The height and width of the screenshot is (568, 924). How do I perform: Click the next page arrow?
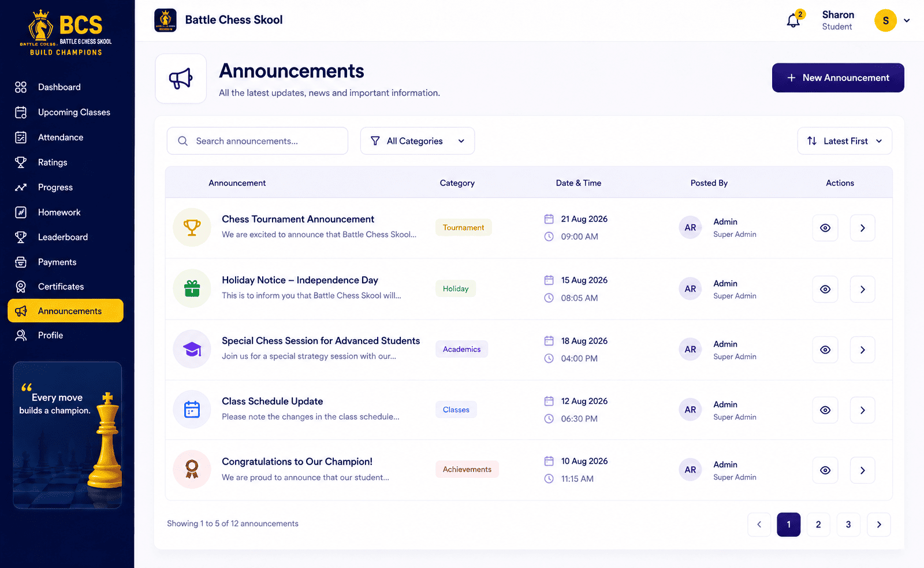879,525
